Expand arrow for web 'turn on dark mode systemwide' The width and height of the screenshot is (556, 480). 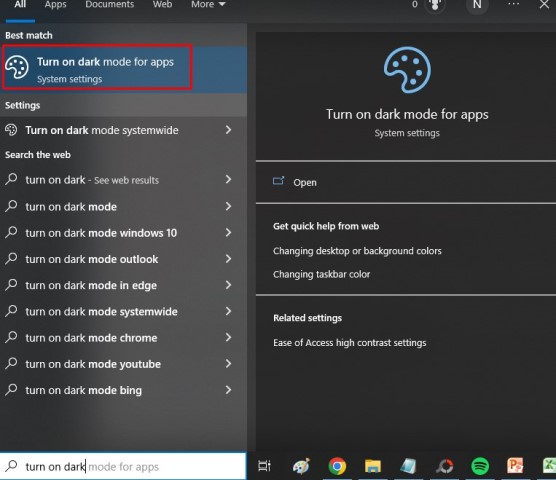pyautogui.click(x=229, y=311)
